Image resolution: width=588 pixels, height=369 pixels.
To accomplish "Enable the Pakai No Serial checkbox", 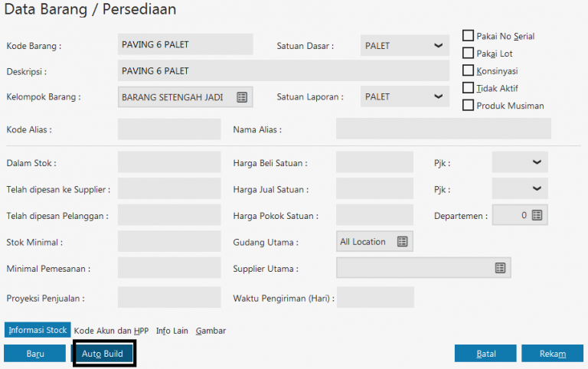I will [x=468, y=35].
